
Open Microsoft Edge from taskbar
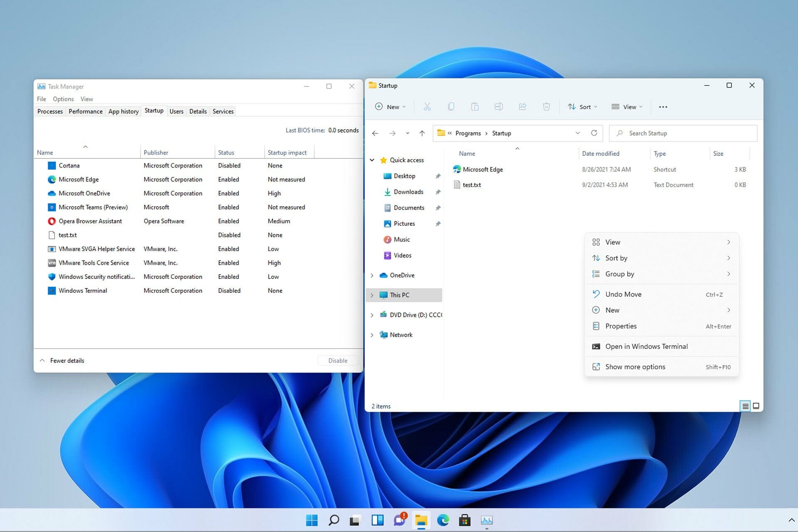(443, 520)
